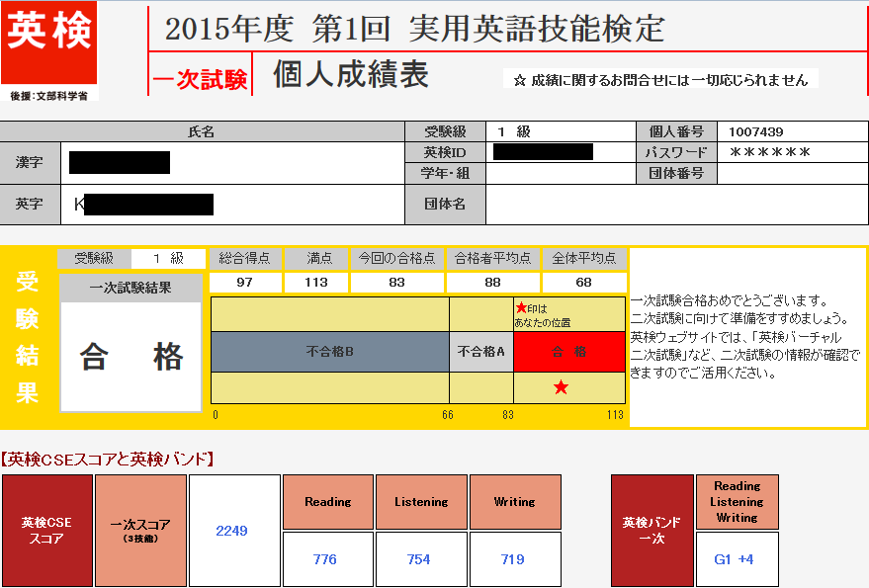Viewport: 869px width, 588px height.
Task: Click the large 合格 result box
Action: (130, 357)
